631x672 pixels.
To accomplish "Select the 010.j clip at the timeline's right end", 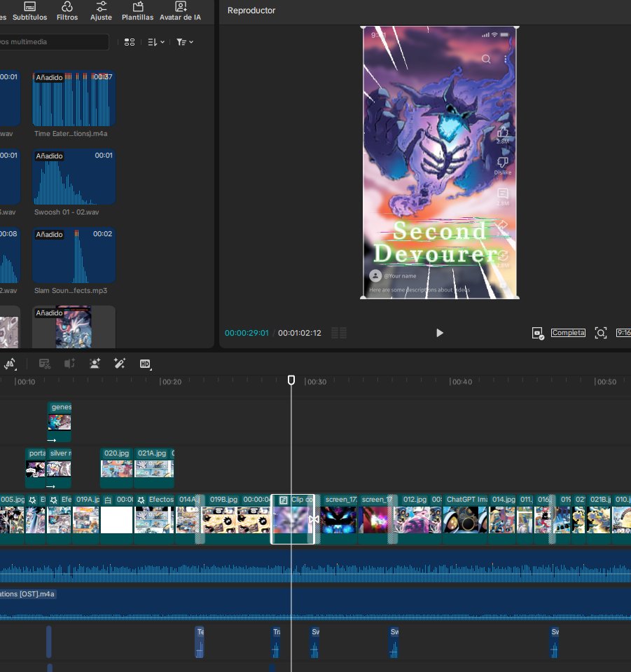I will click(622, 519).
